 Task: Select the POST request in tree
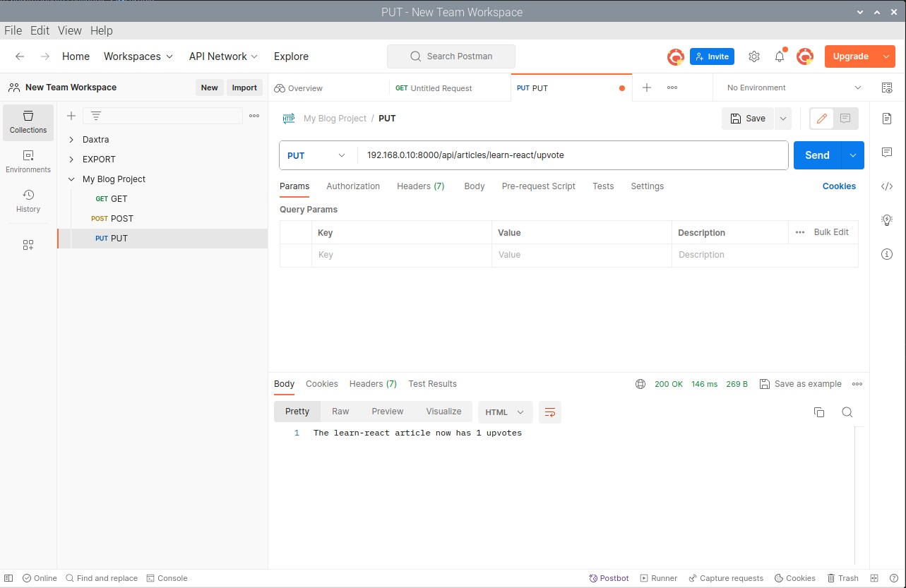[x=162, y=219]
